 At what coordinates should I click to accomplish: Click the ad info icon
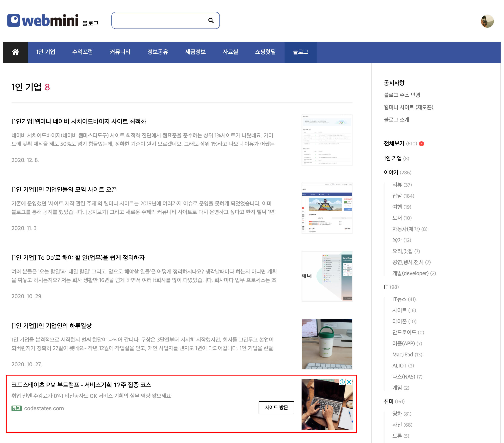pyautogui.click(x=342, y=382)
